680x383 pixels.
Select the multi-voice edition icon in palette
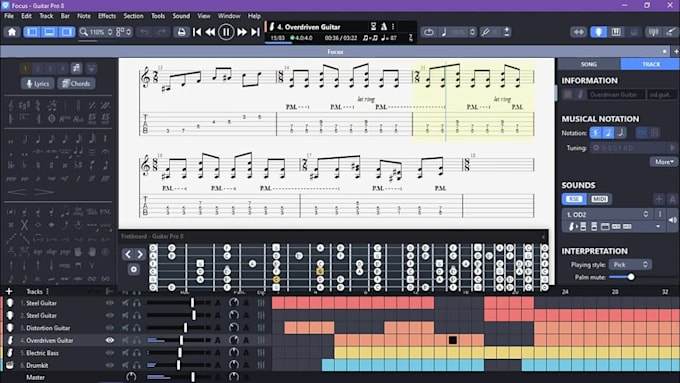(x=76, y=68)
